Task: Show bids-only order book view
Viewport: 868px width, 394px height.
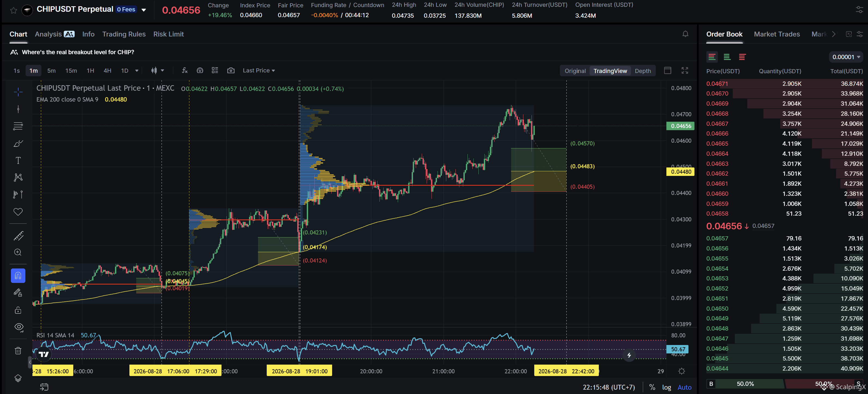Action: coord(727,57)
